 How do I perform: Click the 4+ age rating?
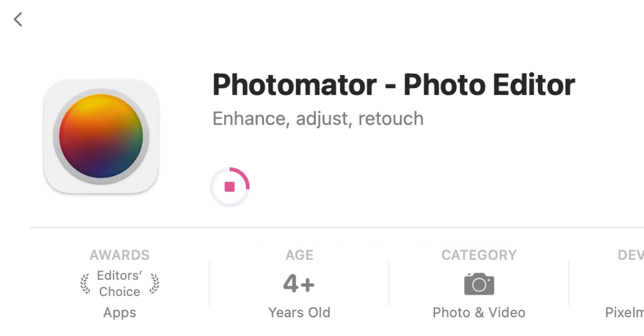pyautogui.click(x=299, y=284)
